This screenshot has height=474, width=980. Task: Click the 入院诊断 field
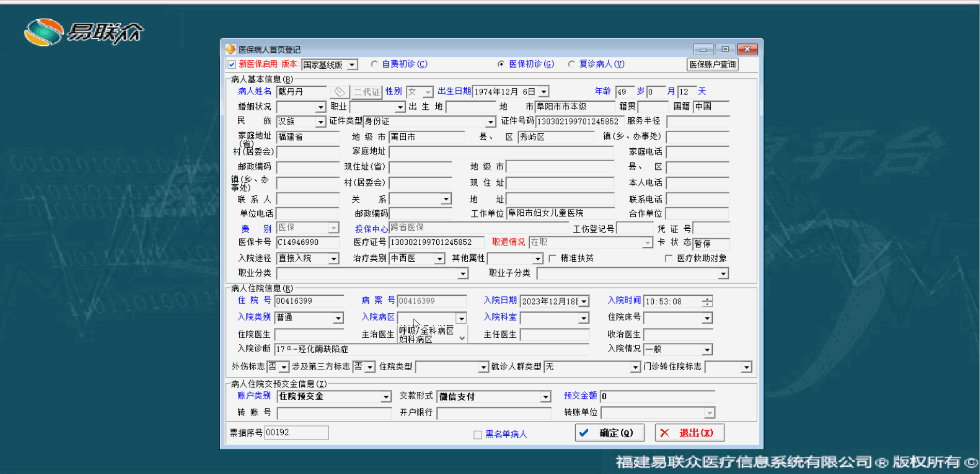(432, 350)
